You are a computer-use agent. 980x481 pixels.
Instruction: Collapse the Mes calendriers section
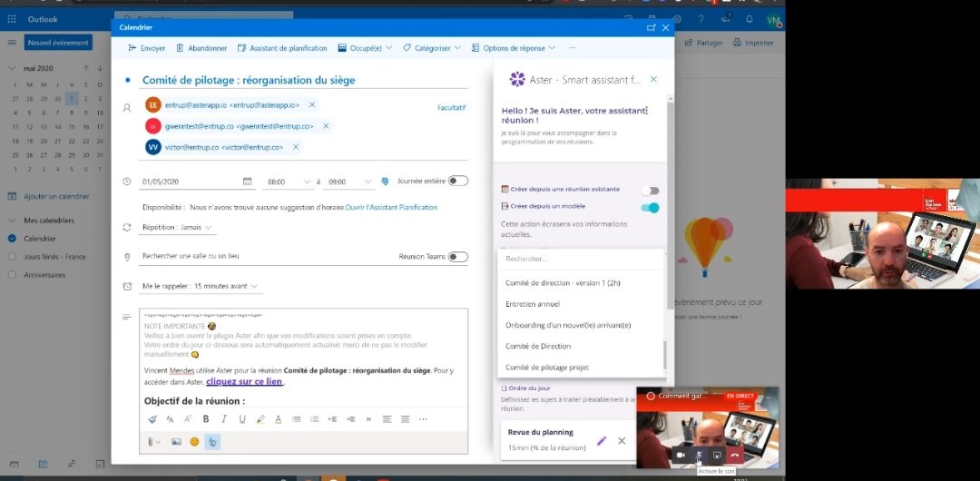pos(12,221)
